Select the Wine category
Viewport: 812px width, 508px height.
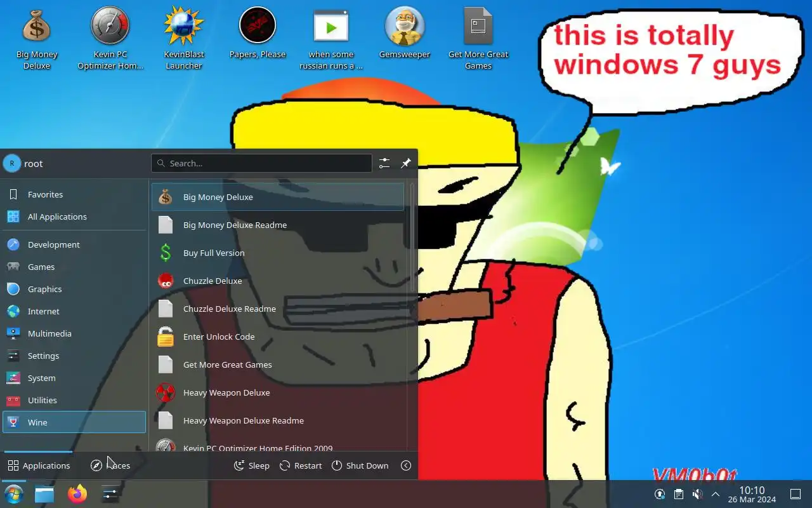[x=74, y=422]
